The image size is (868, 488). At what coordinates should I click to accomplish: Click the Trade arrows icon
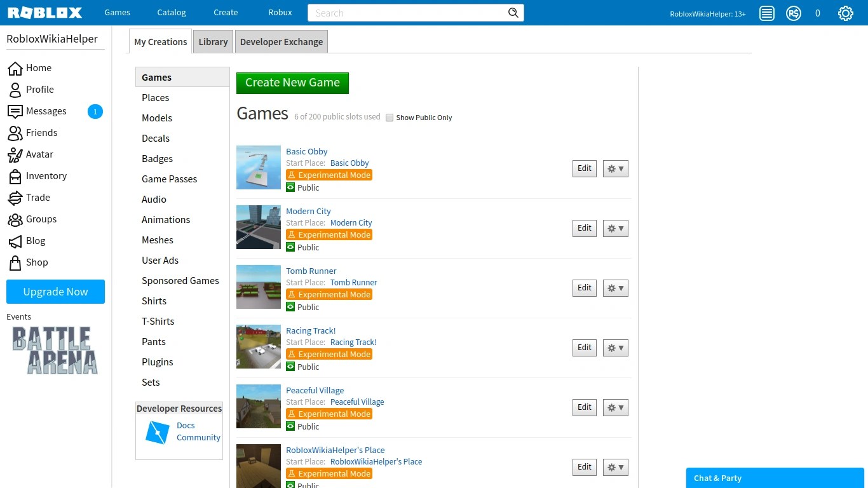[x=15, y=198]
